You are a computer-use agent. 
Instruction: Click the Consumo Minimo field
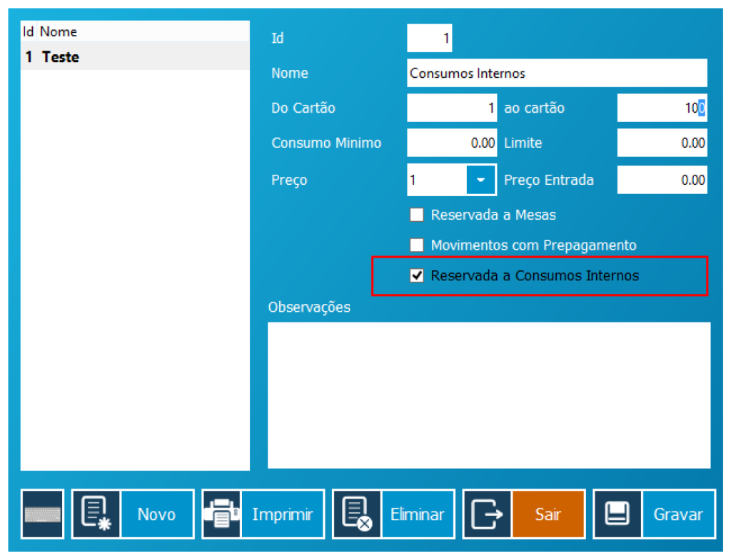point(451,143)
